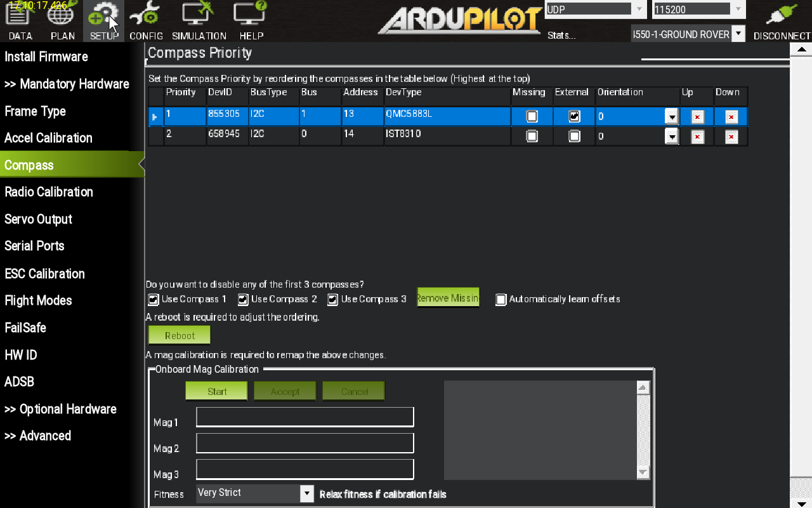812x508 pixels.
Task: Click the Mag 2 progress bar
Action: (x=305, y=443)
